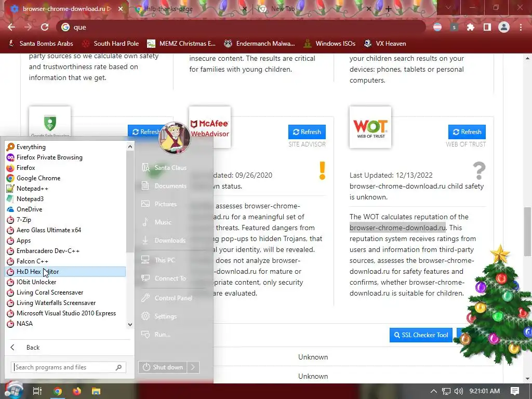Open the Windows ISOs bookmark
532x399 pixels.
[x=330, y=44]
